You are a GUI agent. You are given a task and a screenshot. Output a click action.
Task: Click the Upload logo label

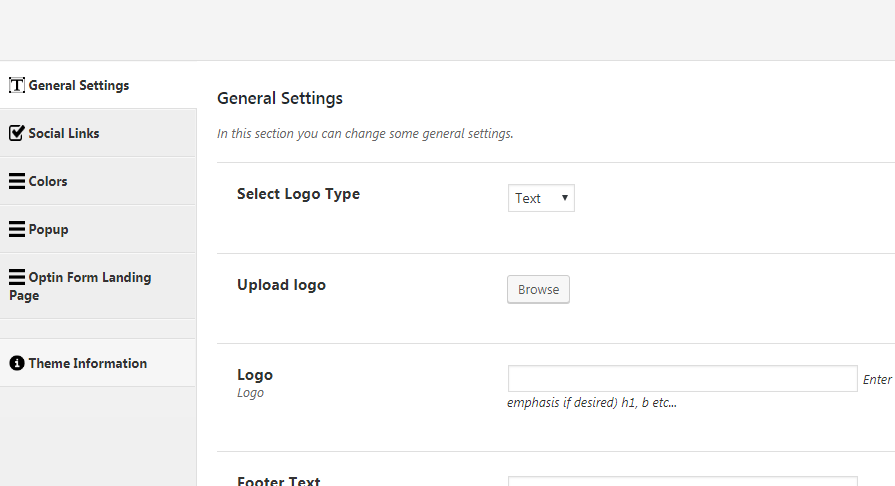tap(281, 285)
